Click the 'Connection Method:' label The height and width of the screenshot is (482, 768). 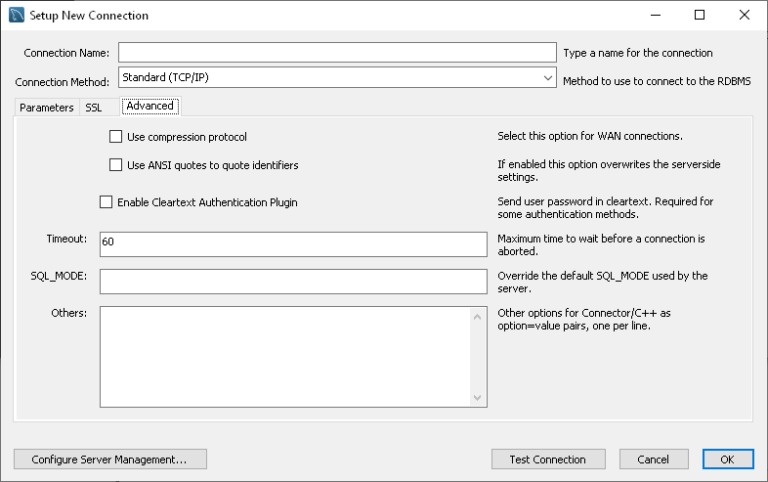pyautogui.click(x=62, y=82)
